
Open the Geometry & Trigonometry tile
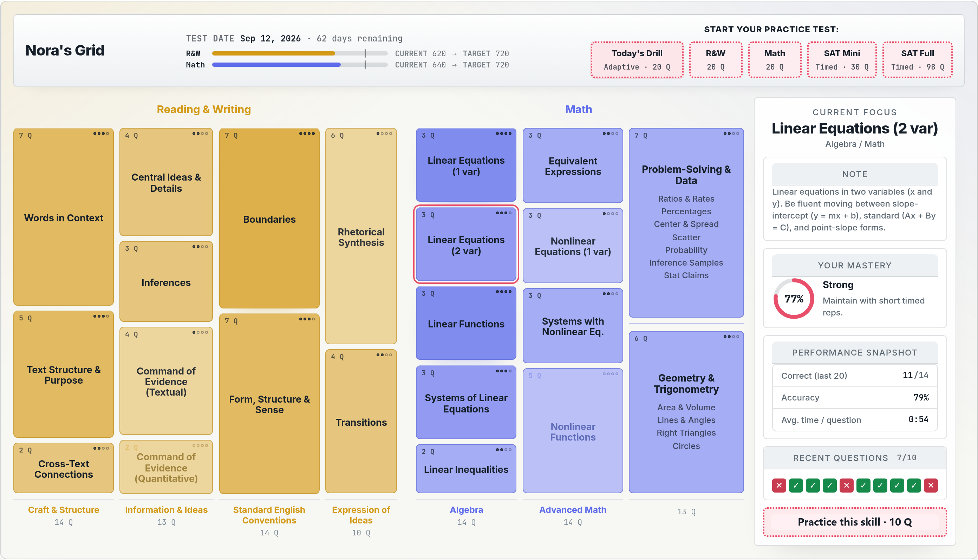click(x=686, y=412)
